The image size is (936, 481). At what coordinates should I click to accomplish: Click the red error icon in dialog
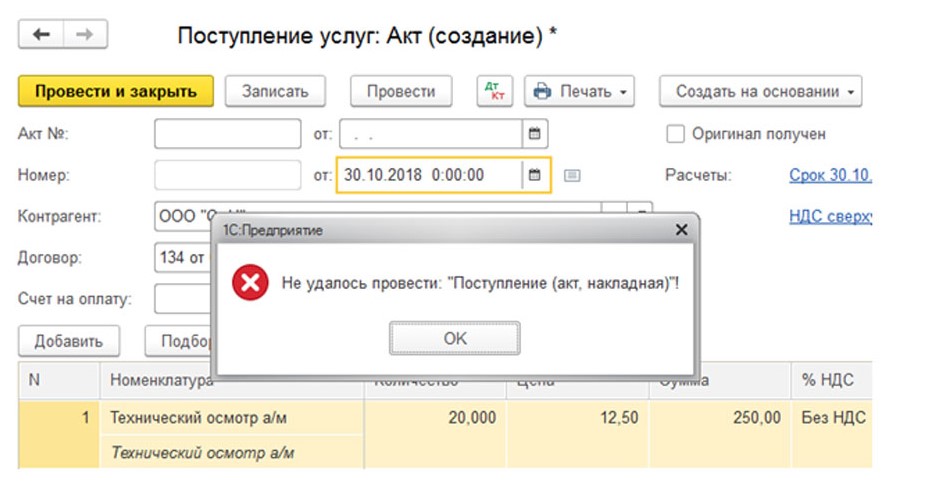point(250,284)
